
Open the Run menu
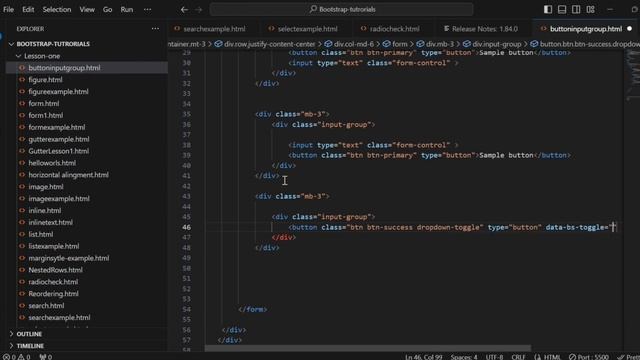pyautogui.click(x=127, y=9)
